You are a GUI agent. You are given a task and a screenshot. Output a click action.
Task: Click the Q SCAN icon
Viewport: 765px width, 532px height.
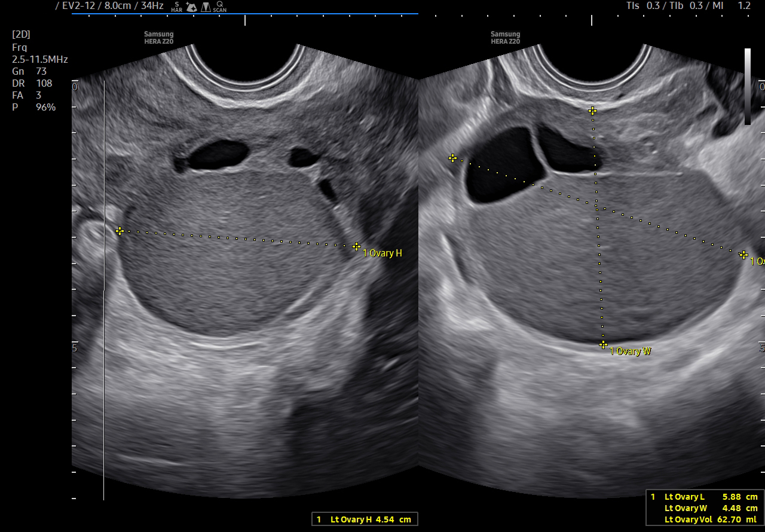tap(220, 7)
